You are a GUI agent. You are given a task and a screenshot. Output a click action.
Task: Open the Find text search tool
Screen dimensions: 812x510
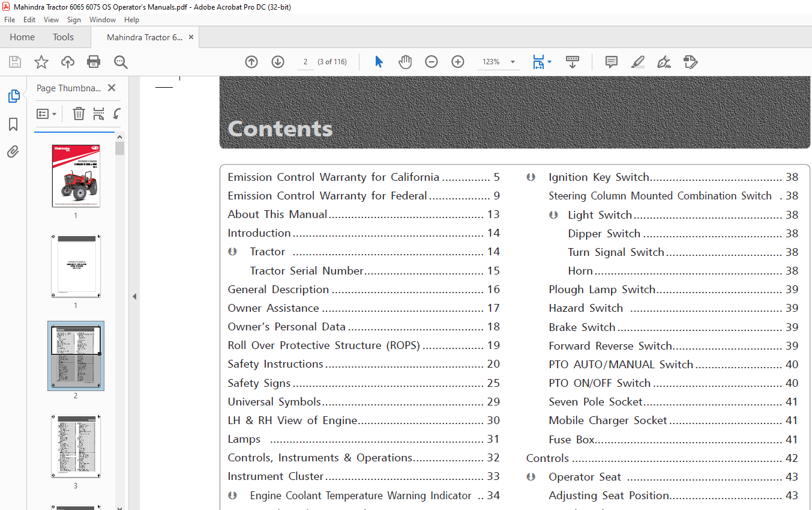point(121,62)
